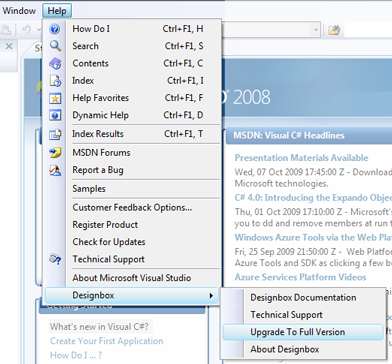This screenshot has height=364, width=392.
Task: Select Upgrade To Full Version
Action: tap(303, 332)
